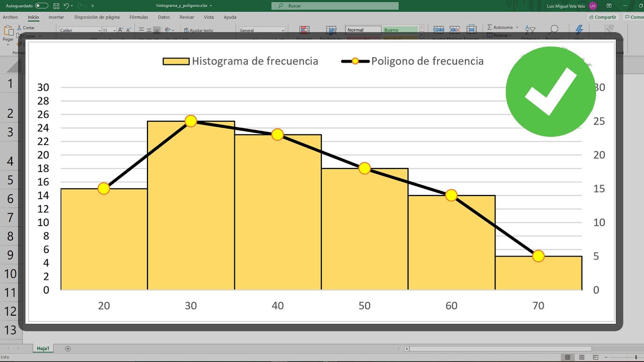Click the LM account avatar
The width and height of the screenshot is (644, 362).
pyautogui.click(x=593, y=6)
